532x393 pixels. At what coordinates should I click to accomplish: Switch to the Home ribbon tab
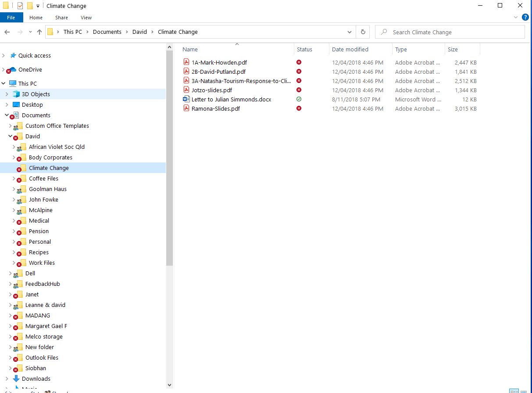tap(36, 18)
